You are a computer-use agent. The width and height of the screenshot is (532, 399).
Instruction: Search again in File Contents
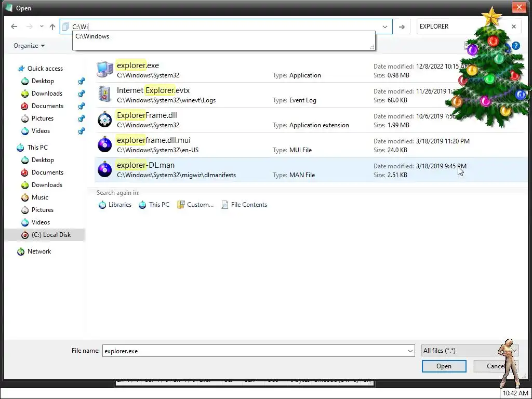tap(244, 205)
